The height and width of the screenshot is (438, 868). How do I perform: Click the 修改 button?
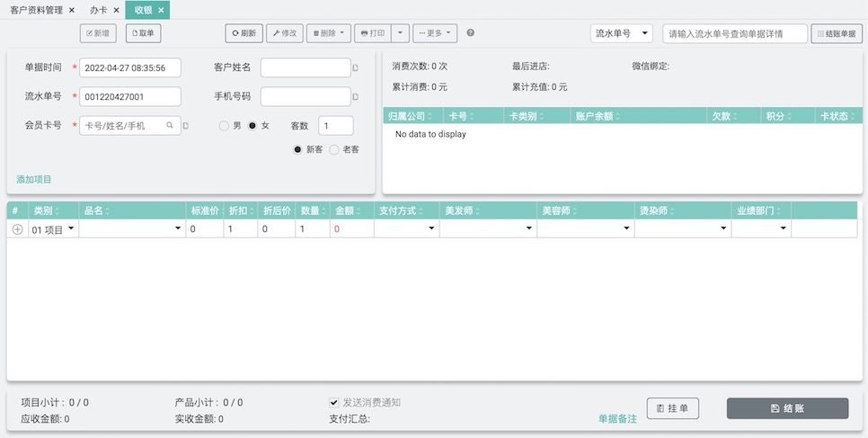point(285,33)
